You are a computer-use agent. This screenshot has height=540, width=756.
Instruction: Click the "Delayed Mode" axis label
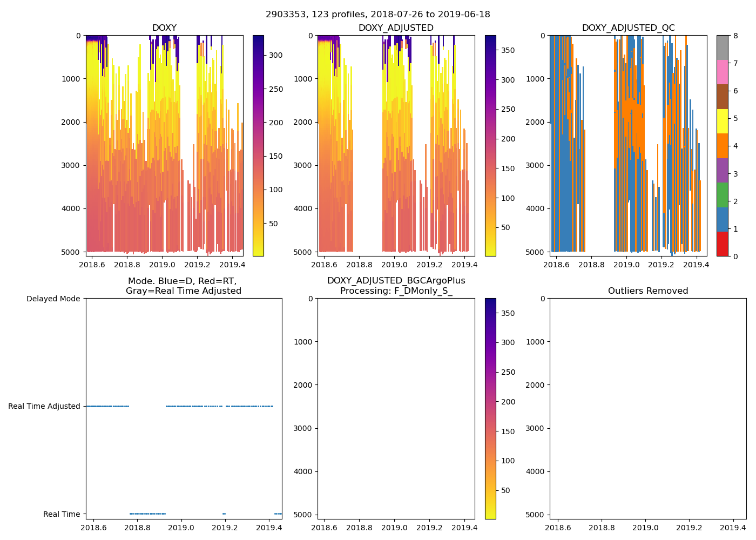53,299
